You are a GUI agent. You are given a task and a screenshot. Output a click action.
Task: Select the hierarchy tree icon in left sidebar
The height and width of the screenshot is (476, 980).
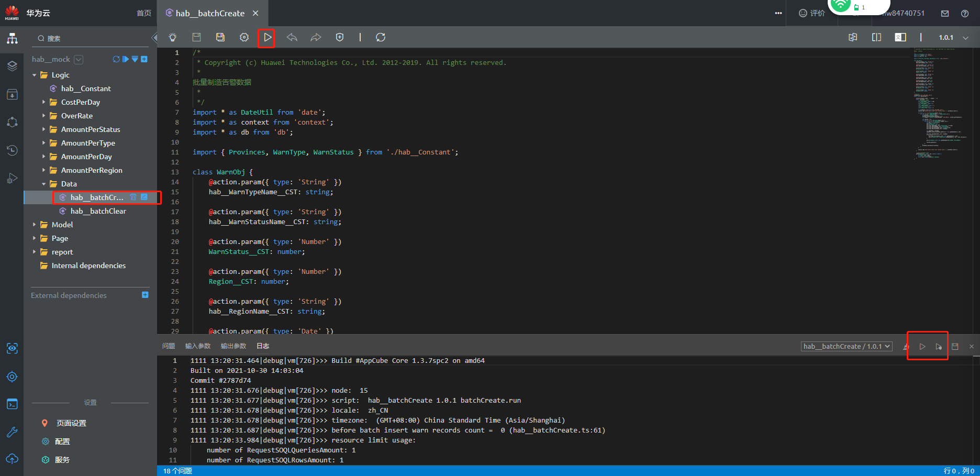(12, 38)
